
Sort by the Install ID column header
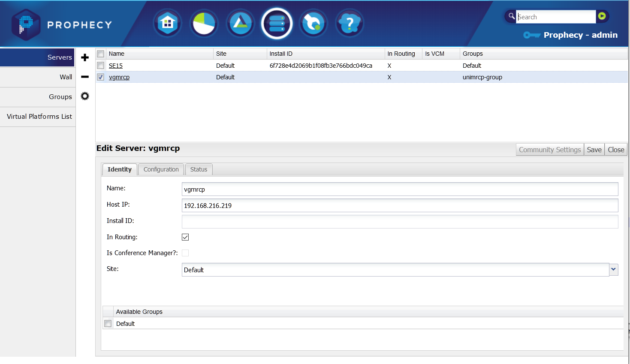[326, 54]
